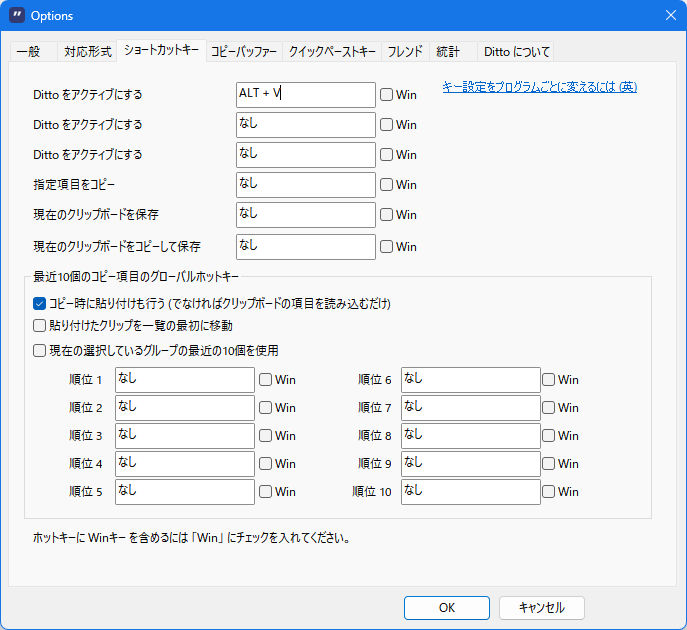The height and width of the screenshot is (630, 687).
Task: Focus the 順位 5 hotkey field
Action: click(184, 492)
